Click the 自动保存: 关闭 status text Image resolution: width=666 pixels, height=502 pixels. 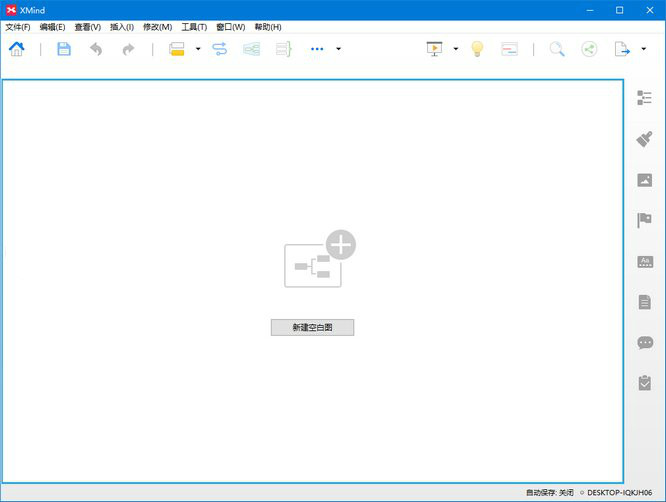550,493
